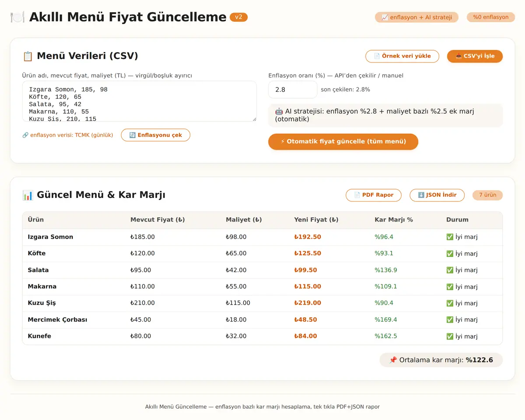This screenshot has width=525, height=420.
Task: Download data via JSON İndir button
Action: (437, 195)
